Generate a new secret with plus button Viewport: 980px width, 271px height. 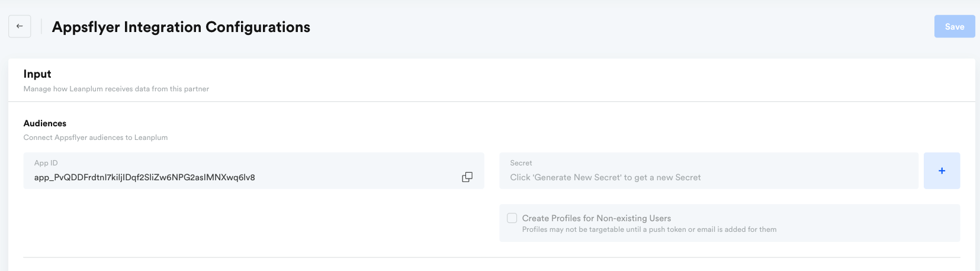pyautogui.click(x=942, y=171)
